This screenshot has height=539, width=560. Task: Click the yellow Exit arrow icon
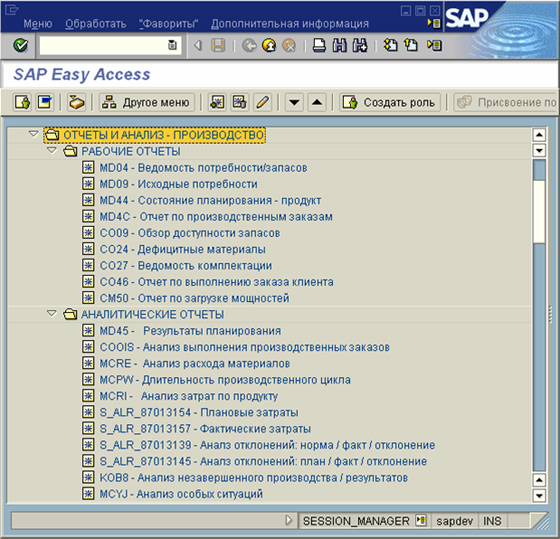269,45
